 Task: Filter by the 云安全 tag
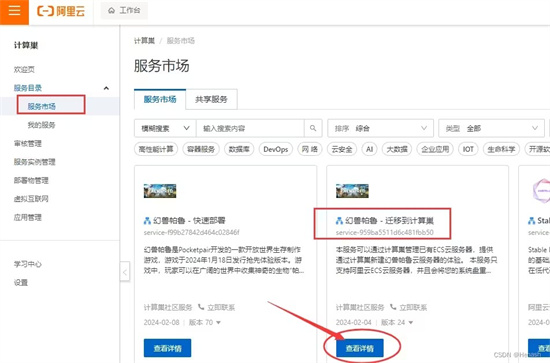click(x=342, y=149)
